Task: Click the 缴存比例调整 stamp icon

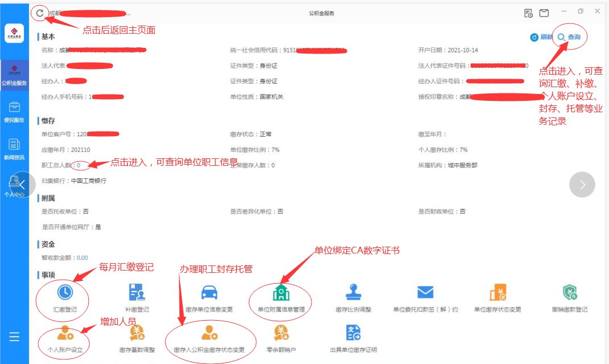Action: click(x=353, y=292)
